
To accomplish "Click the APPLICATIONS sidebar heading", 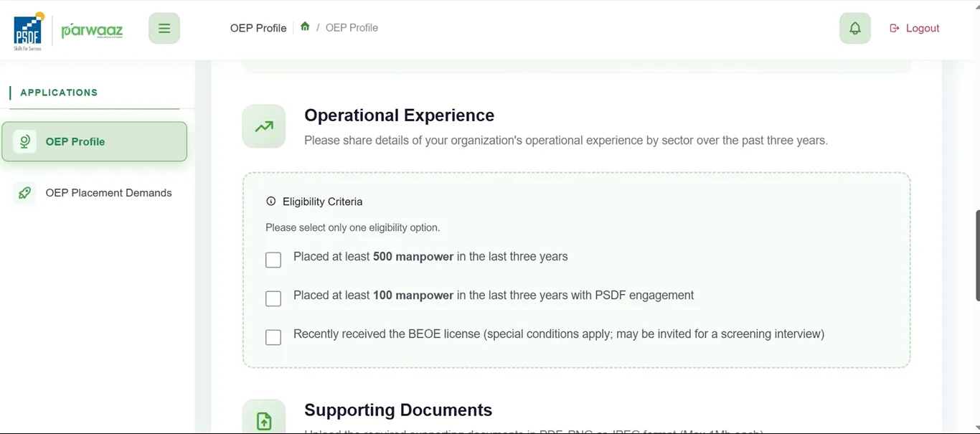I will (x=59, y=93).
